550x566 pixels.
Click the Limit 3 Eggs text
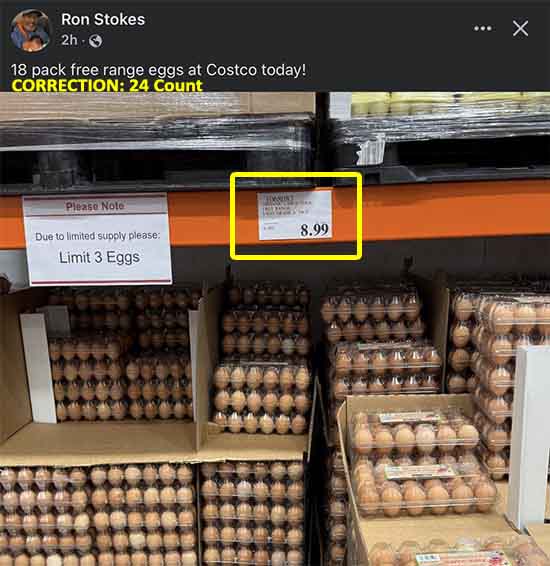point(99,258)
